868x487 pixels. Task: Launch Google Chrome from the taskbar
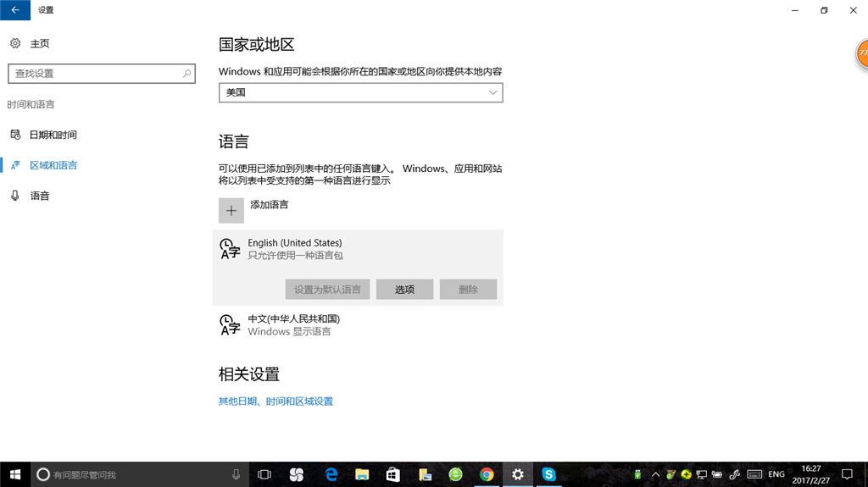(x=487, y=474)
